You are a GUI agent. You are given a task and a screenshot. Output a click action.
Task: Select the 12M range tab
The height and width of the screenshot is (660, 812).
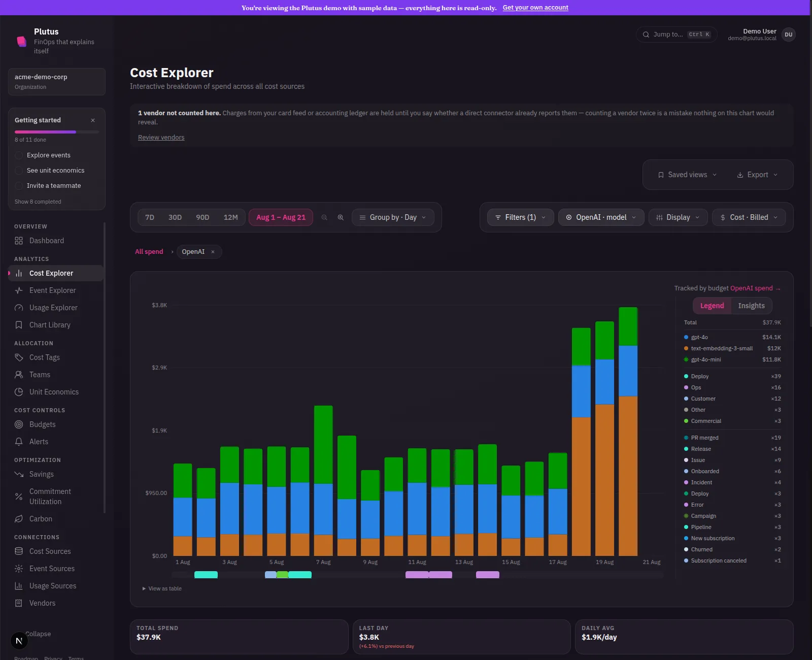point(231,217)
